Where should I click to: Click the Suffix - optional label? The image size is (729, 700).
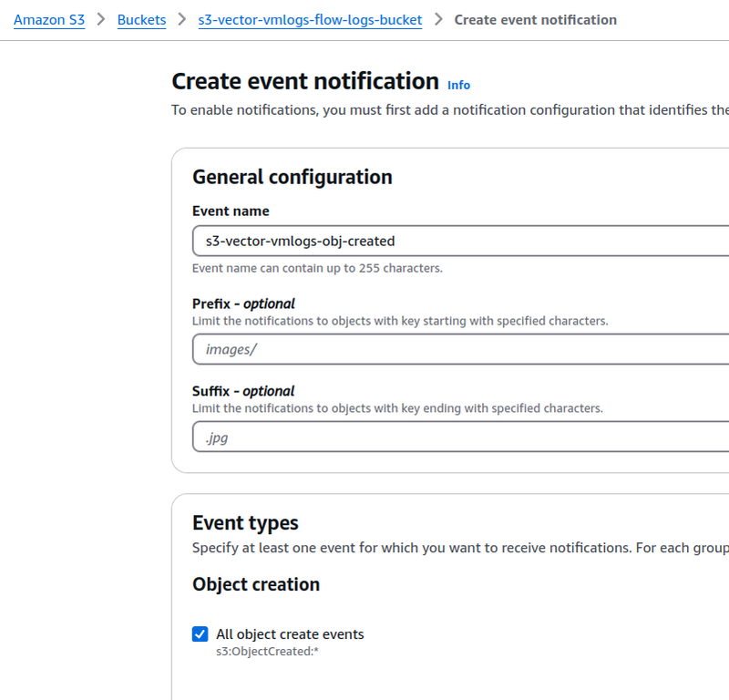tap(243, 391)
